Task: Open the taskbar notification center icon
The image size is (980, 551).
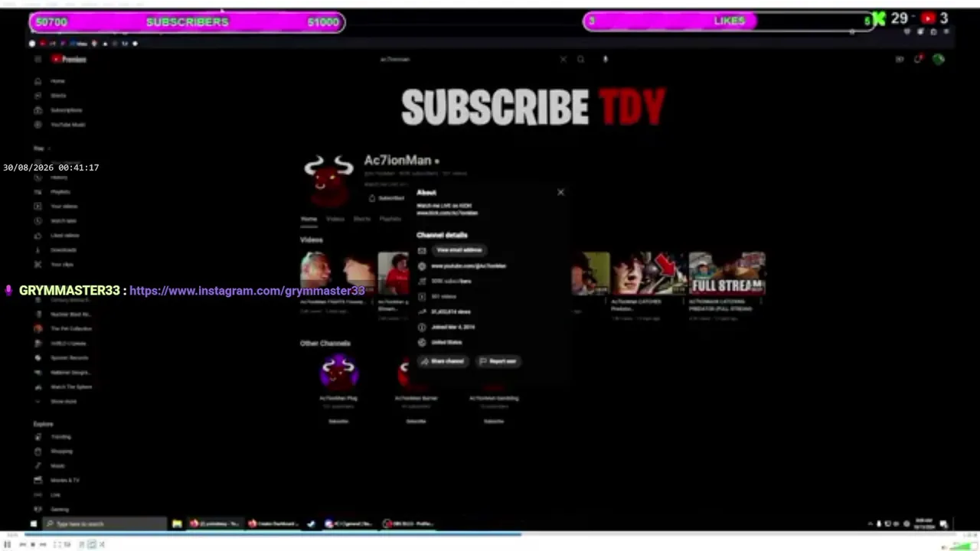Action: click(944, 524)
